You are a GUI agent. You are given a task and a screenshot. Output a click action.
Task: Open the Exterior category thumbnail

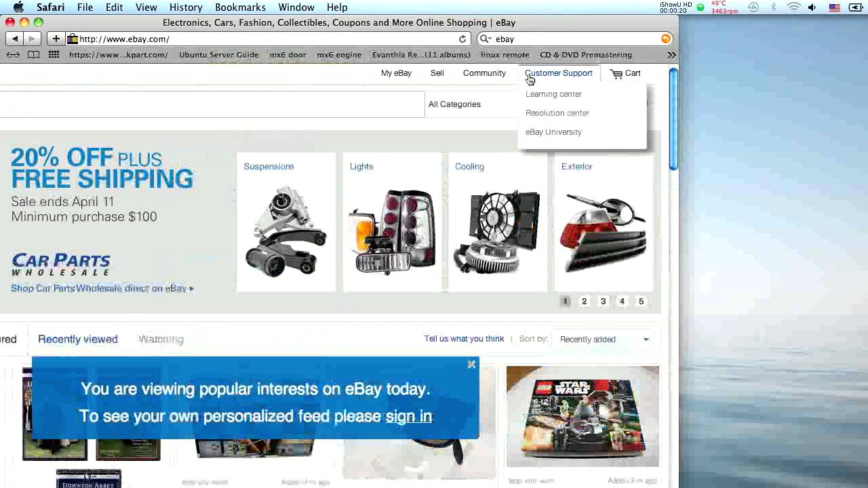click(604, 222)
